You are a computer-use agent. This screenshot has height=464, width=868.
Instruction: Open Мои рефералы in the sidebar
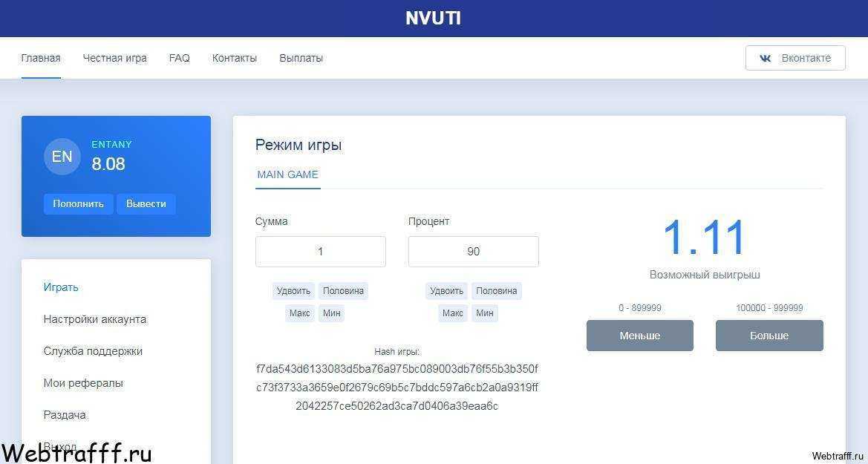coord(84,383)
